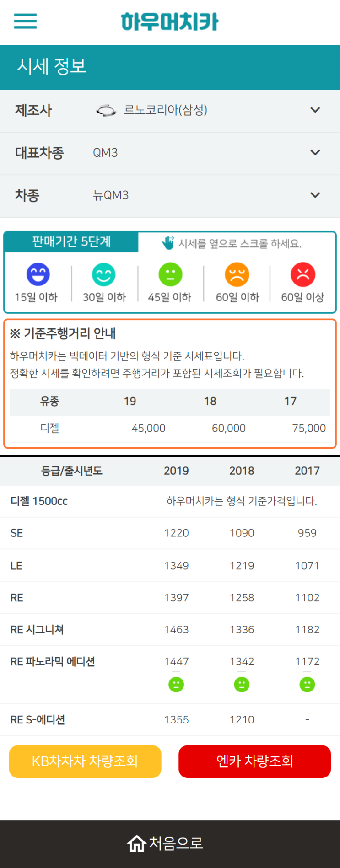Click the 등급/출시년도 header
Image resolution: width=340 pixels, height=868 pixels.
(x=72, y=471)
